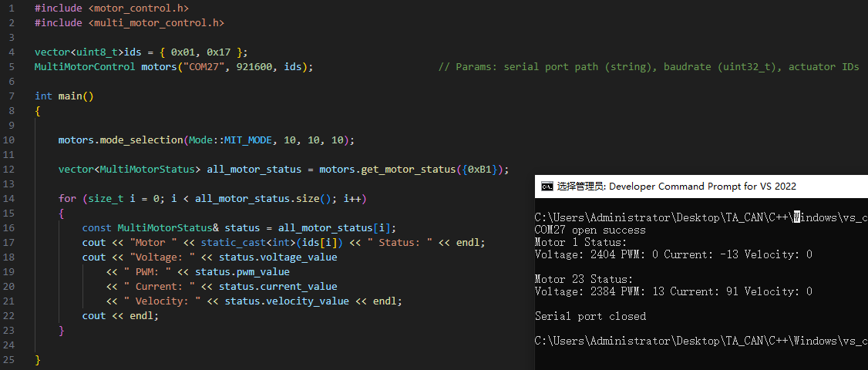Click status.current_value on line 20
The width and height of the screenshot is (868, 370).
coord(278,287)
